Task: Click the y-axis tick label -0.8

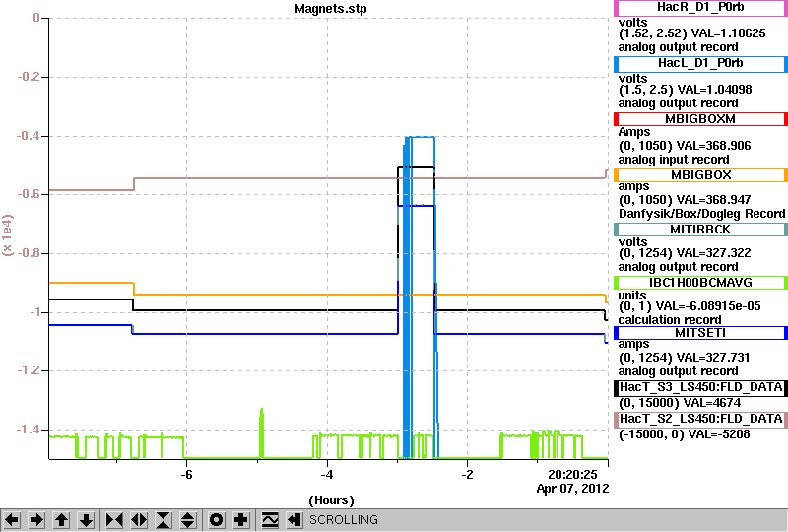Action: pyautogui.click(x=29, y=253)
